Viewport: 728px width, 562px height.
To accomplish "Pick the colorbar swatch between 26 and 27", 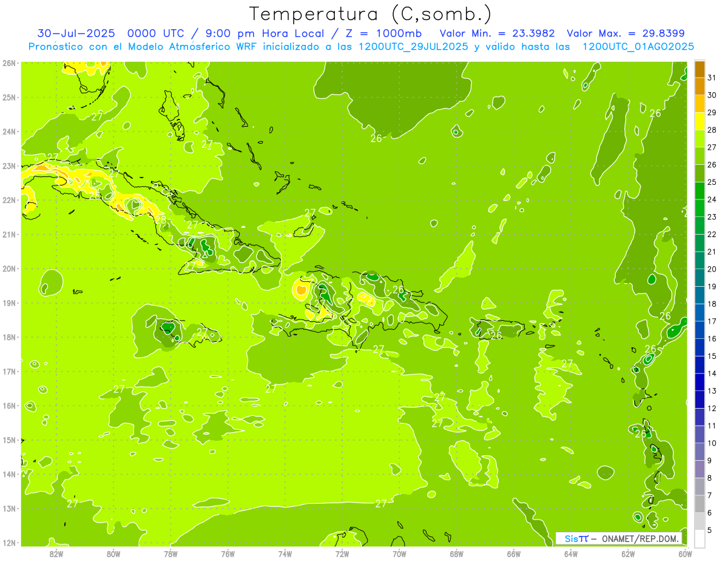I will [699, 156].
